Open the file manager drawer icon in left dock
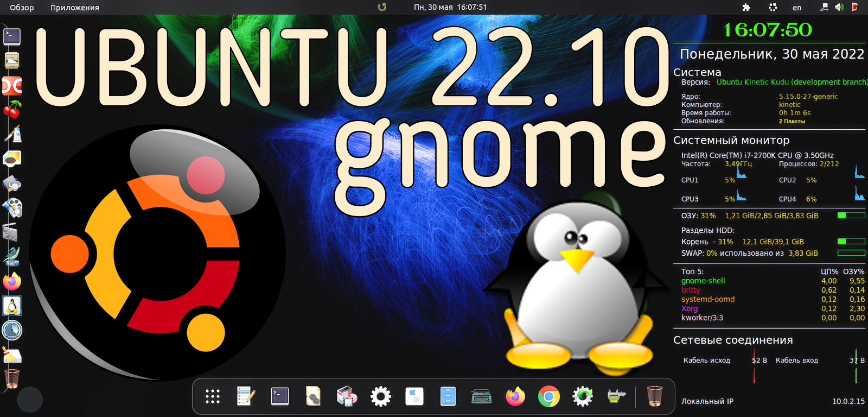This screenshot has width=868, height=417. click(x=12, y=60)
